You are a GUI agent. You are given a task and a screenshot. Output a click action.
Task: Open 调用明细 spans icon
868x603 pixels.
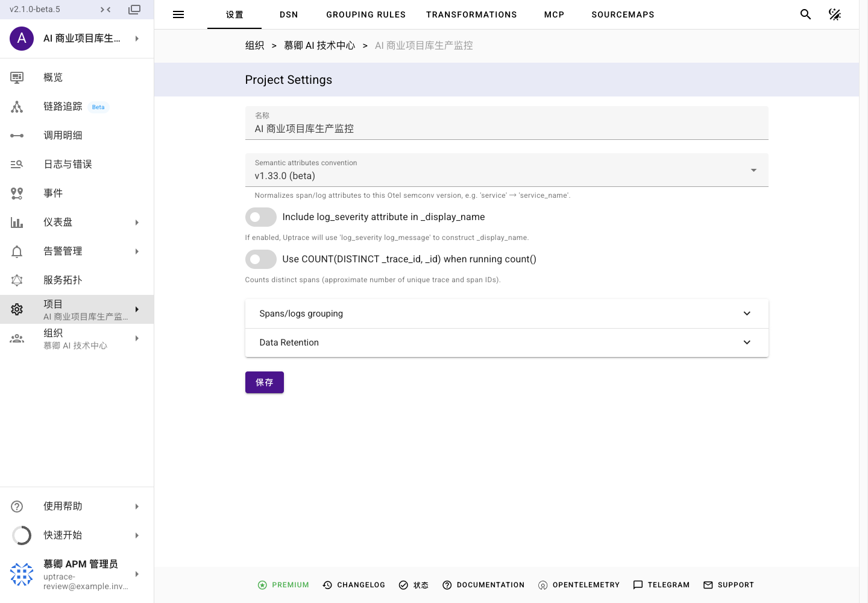[17, 136]
